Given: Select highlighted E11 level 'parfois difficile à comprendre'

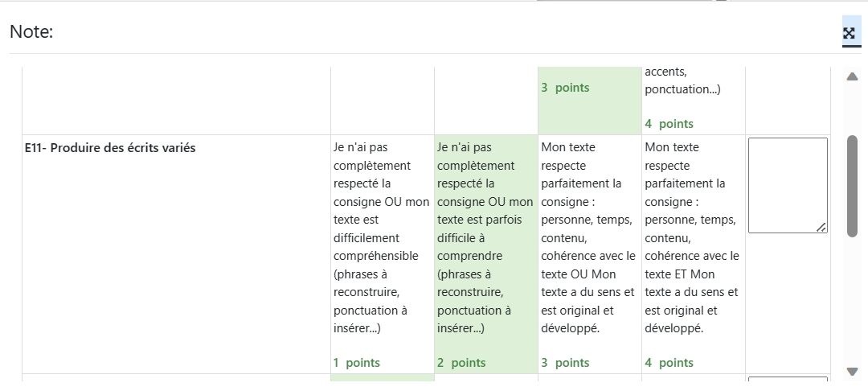Looking at the screenshot, I should point(486,254).
